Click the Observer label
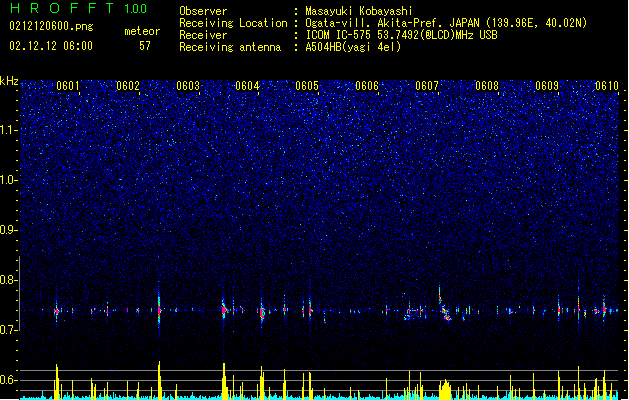This screenshot has height=400, width=629. (x=203, y=11)
